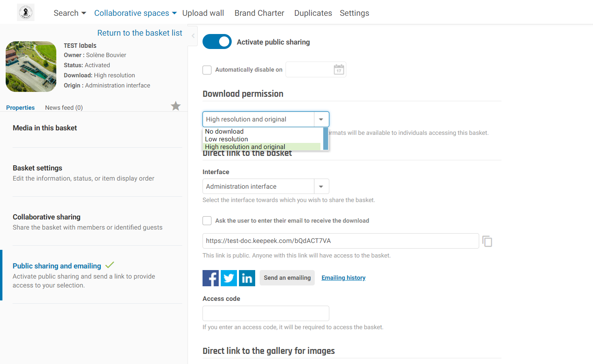Copy the basket link with the copy icon
This screenshot has height=364, width=593.
coord(487,241)
